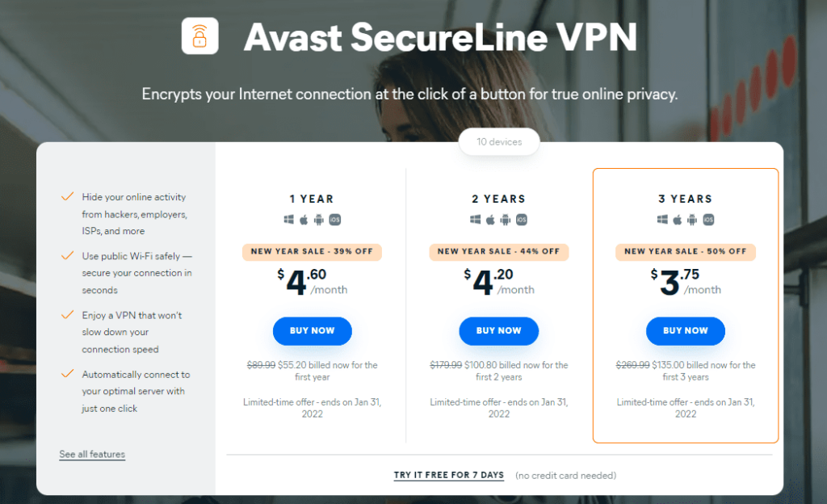Open the 'See all features' link
The width and height of the screenshot is (827, 504).
92,454
